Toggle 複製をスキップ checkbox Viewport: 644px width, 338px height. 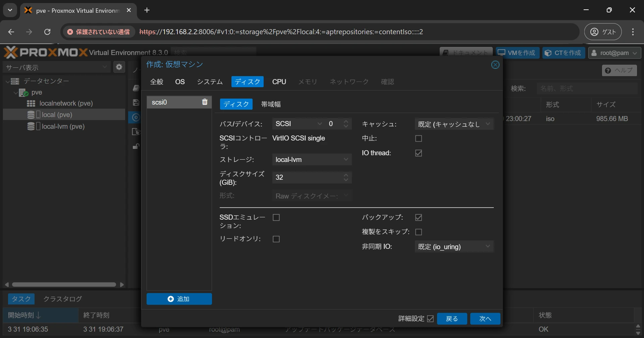(419, 232)
